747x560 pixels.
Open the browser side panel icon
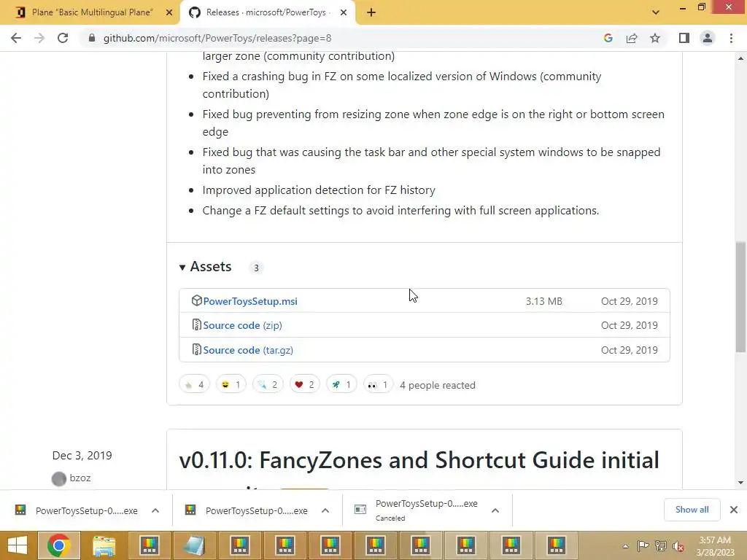684,38
